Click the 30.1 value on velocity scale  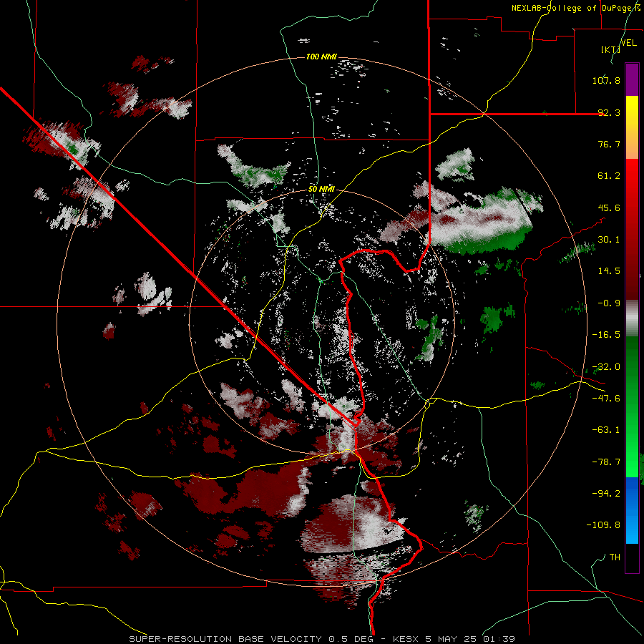[x=609, y=240]
